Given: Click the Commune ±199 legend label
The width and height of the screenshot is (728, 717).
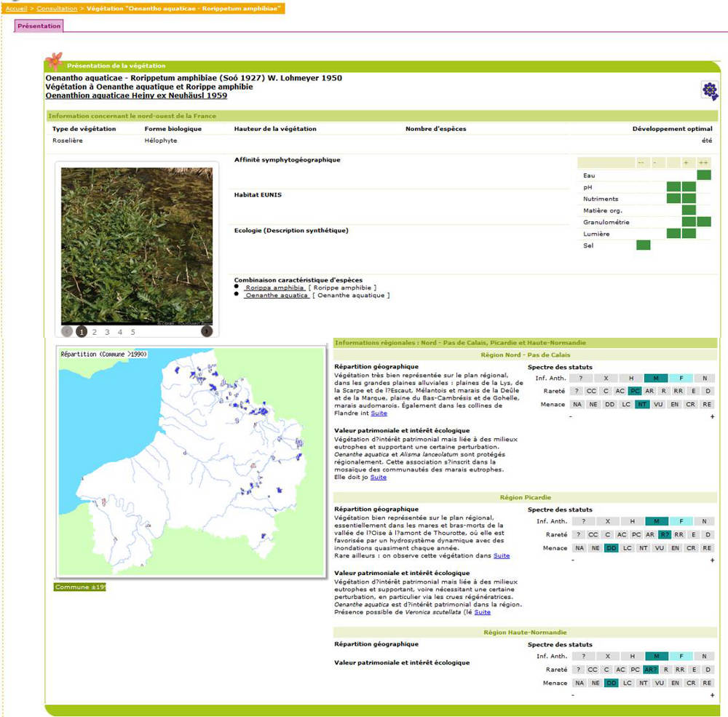Looking at the screenshot, I should (x=80, y=587).
